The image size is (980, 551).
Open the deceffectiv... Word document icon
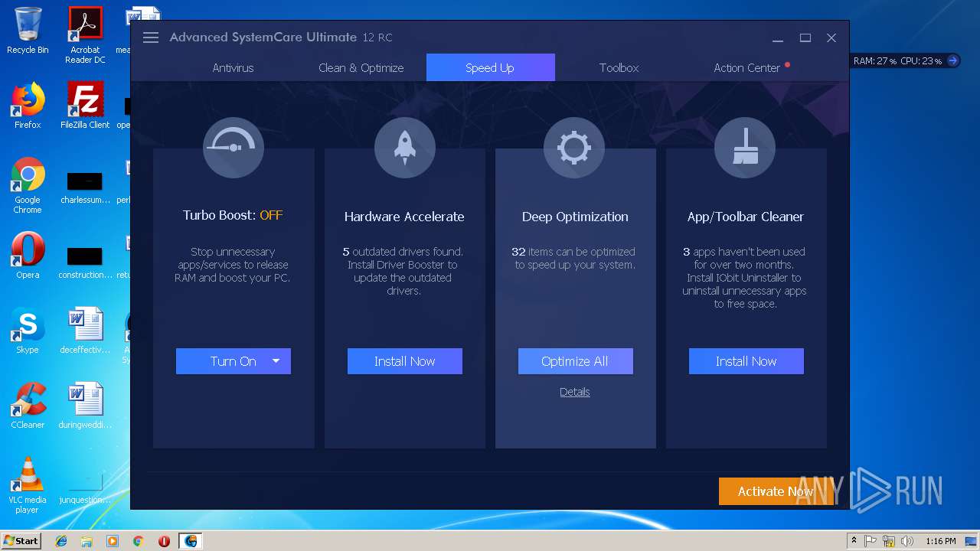(x=85, y=331)
